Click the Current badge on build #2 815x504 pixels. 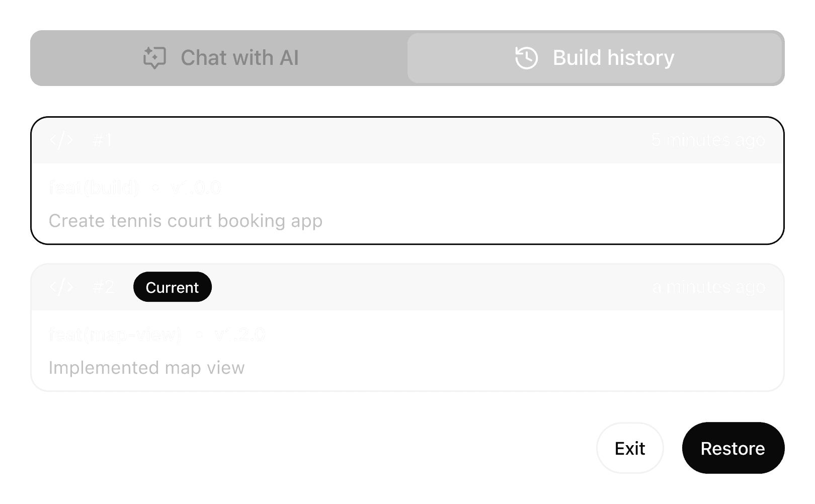pos(173,287)
